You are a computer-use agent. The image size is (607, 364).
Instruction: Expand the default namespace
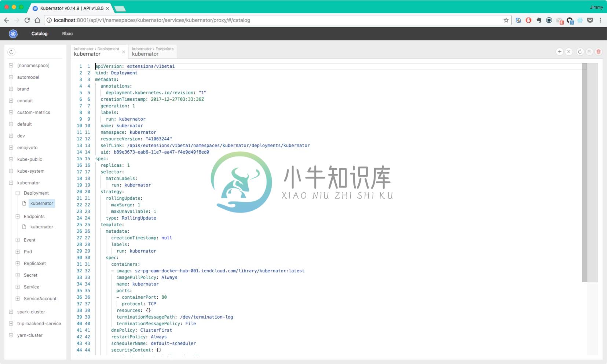(x=11, y=124)
